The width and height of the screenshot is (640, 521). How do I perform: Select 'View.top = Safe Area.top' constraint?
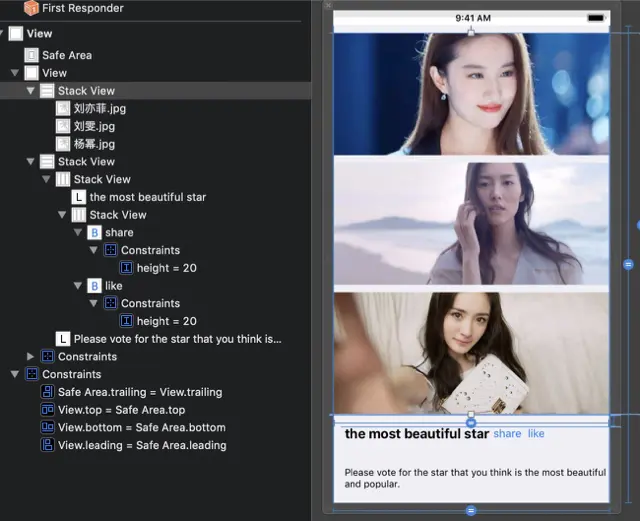pos(122,410)
